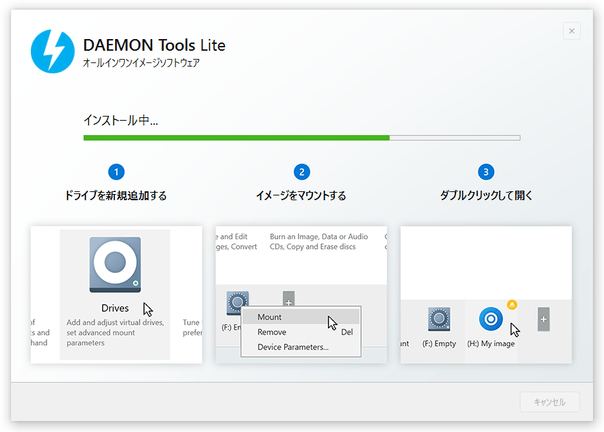Click the orange eject badge above My image

(x=512, y=304)
